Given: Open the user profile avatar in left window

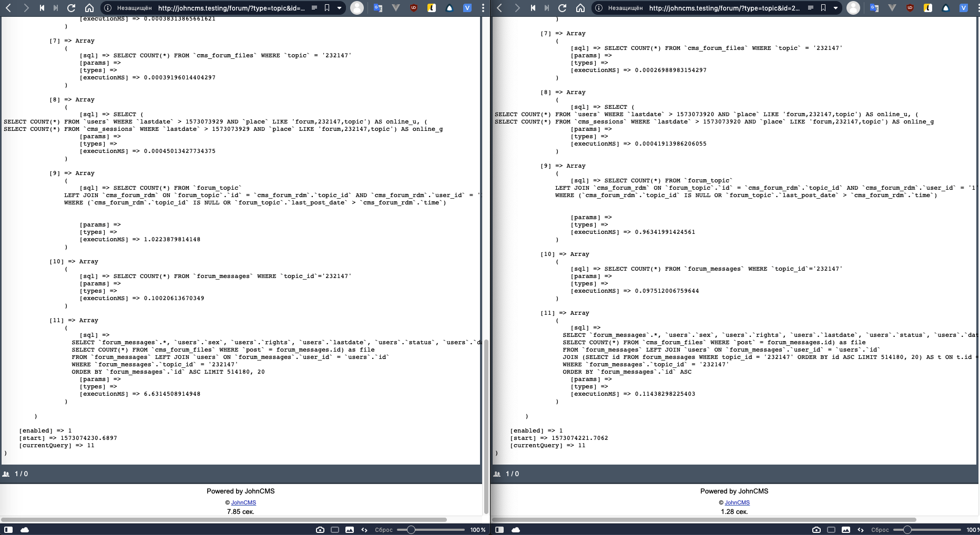Looking at the screenshot, I should click(x=357, y=8).
